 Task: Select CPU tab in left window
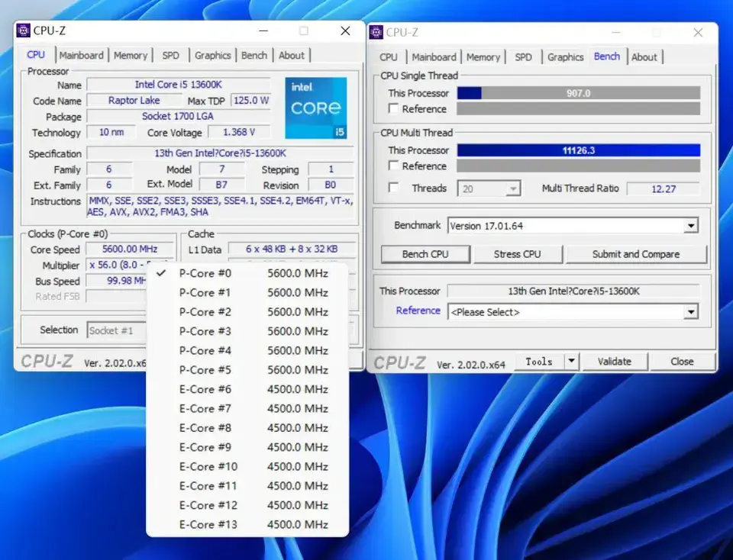[36, 54]
